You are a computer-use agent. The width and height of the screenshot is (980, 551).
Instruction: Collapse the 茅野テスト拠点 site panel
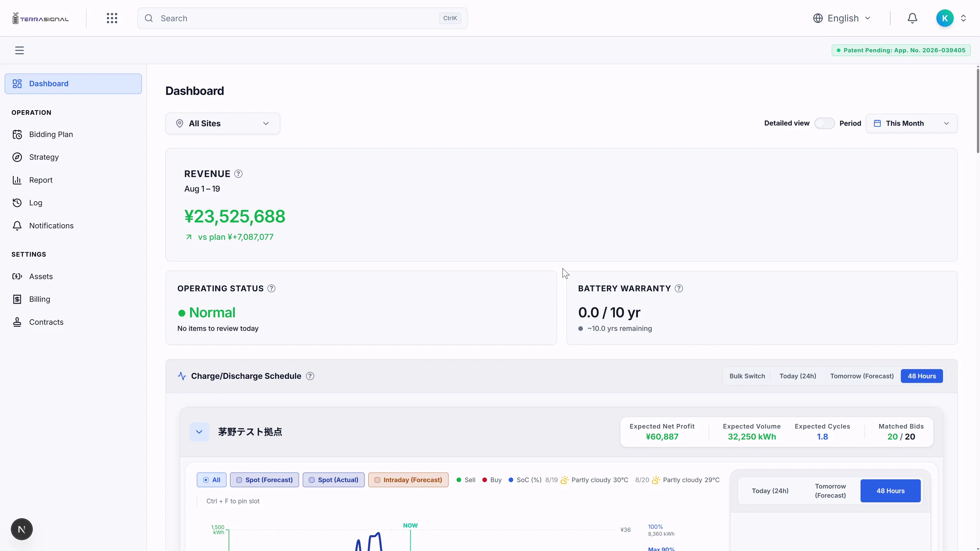coord(199,432)
